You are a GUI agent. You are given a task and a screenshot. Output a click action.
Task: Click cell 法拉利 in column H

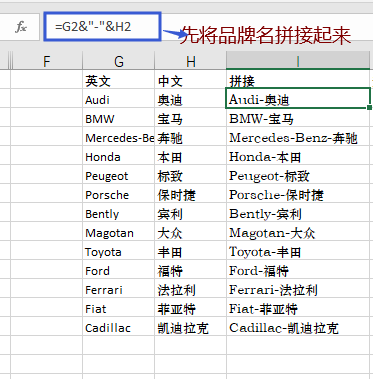(191, 289)
